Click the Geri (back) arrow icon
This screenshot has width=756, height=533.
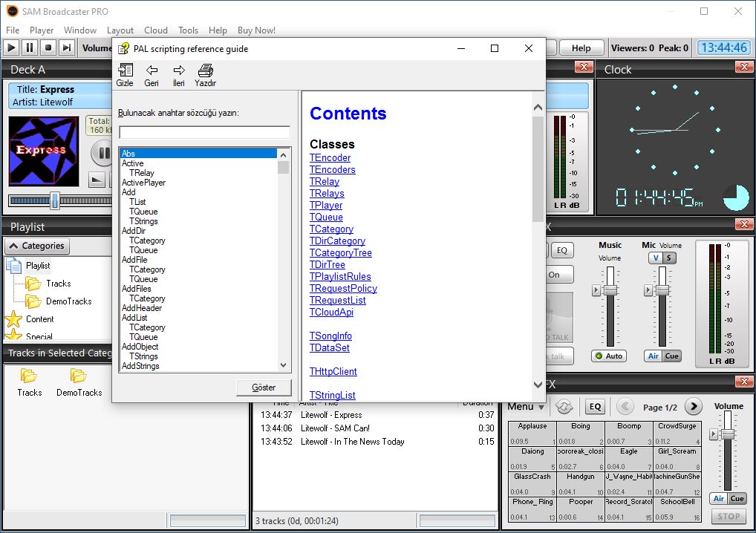click(151, 75)
